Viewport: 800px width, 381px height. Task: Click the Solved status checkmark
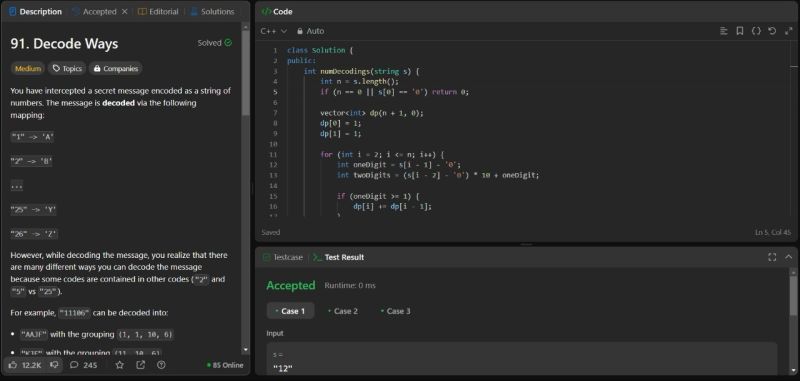tap(228, 43)
